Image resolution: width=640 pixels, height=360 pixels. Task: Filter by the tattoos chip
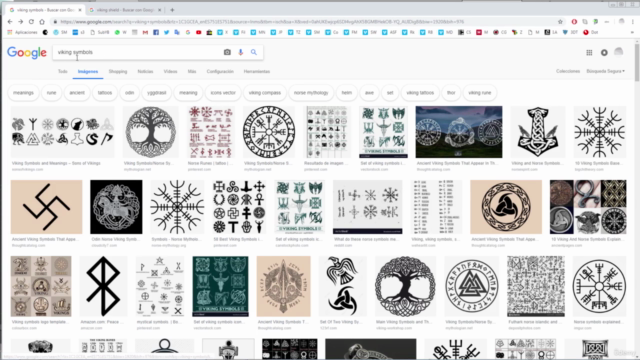click(x=104, y=93)
